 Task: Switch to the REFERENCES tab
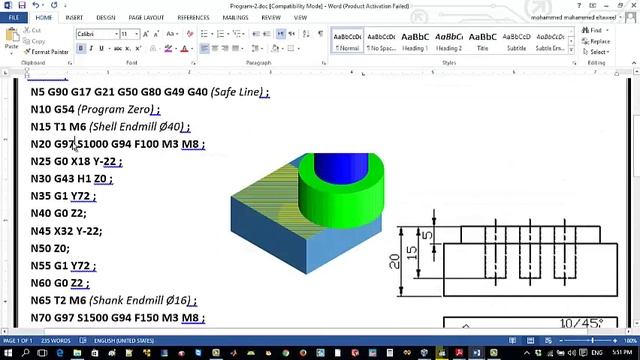(x=193, y=18)
